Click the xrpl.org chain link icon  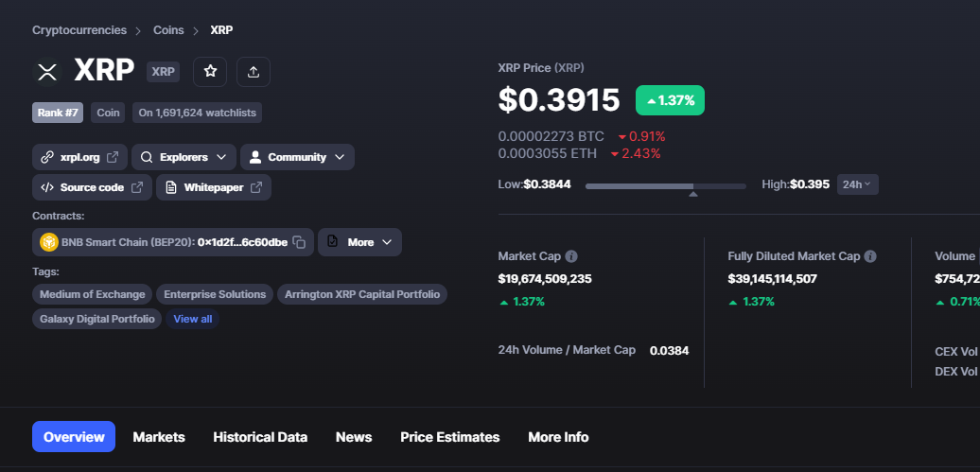[x=47, y=157]
